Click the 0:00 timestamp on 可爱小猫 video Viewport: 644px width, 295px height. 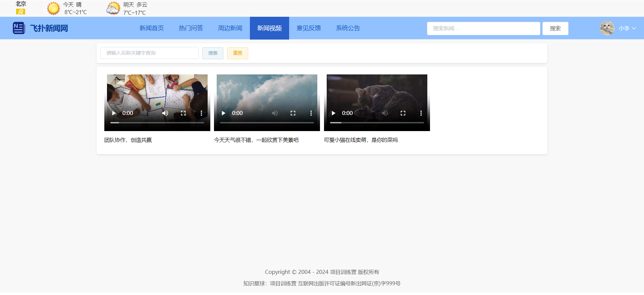(347, 113)
